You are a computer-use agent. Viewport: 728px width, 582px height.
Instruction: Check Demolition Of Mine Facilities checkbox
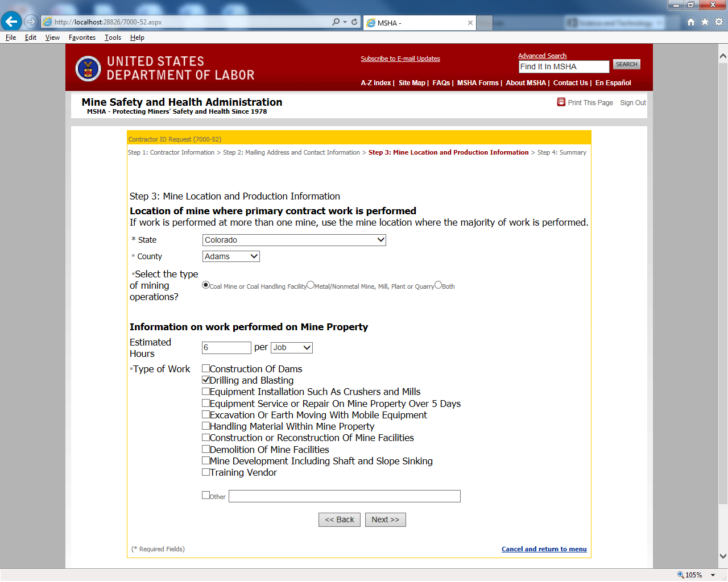(x=206, y=449)
